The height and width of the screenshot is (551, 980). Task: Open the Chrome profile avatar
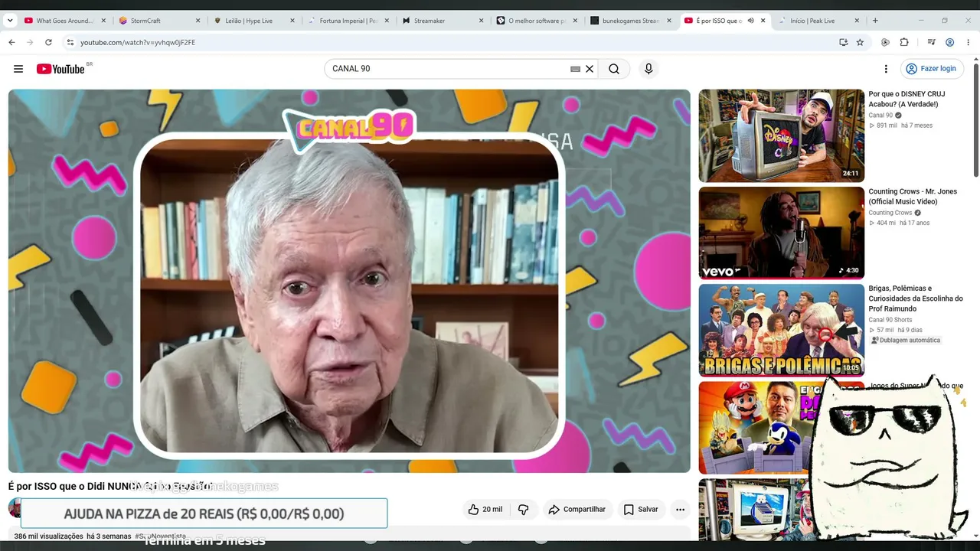click(949, 42)
